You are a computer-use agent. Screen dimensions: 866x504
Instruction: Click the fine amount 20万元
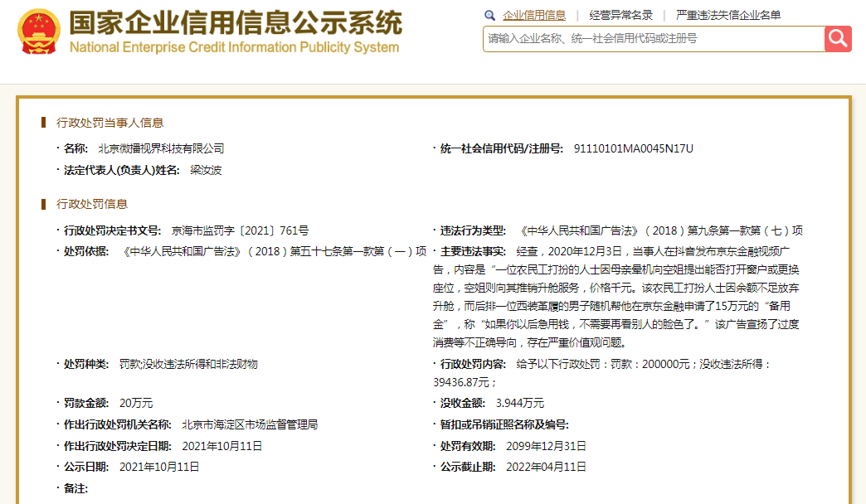point(136,404)
